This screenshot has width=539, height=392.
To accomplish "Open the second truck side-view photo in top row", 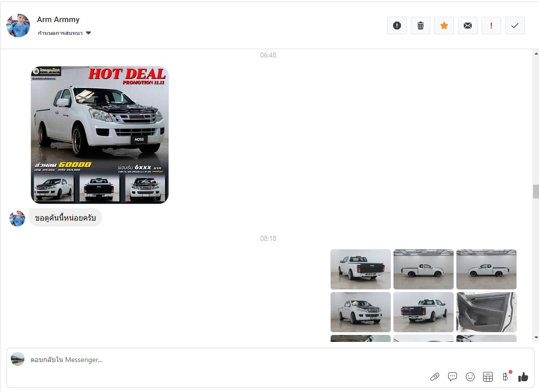I will [423, 269].
